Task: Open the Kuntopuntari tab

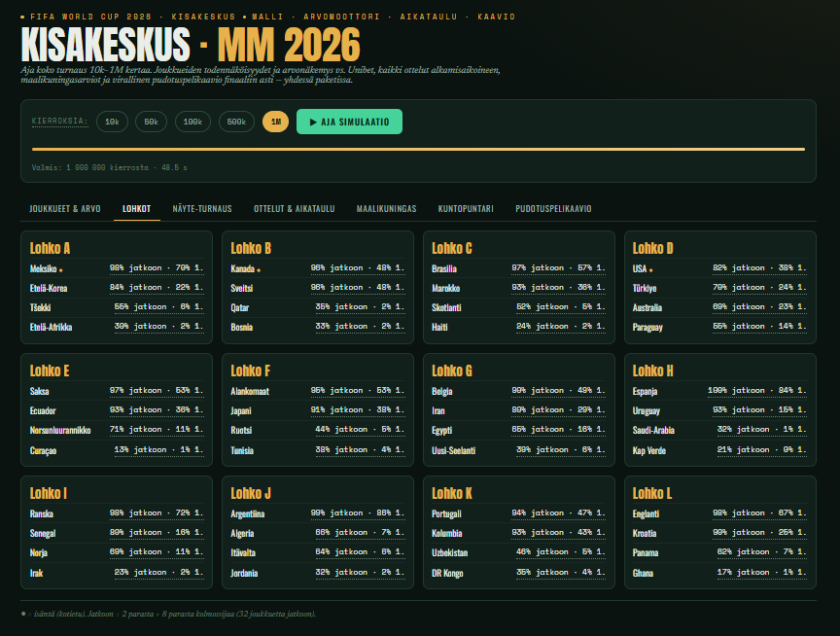Action: pyautogui.click(x=466, y=208)
